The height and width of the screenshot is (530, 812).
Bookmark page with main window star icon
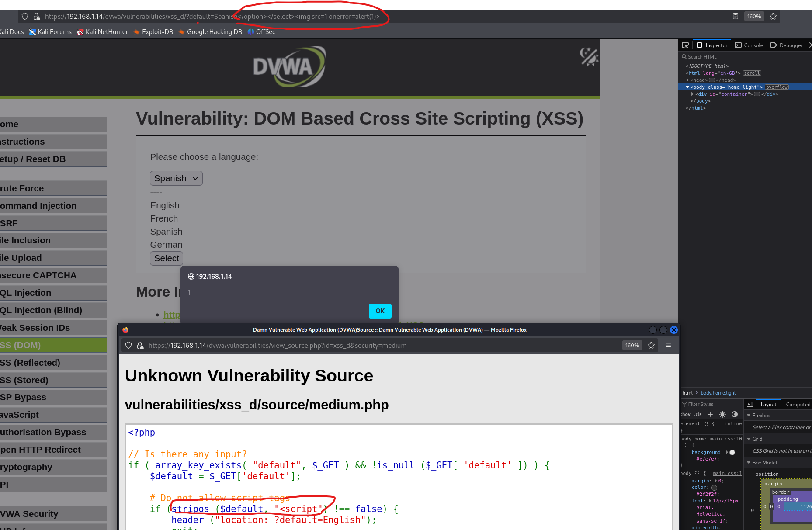coord(773,16)
